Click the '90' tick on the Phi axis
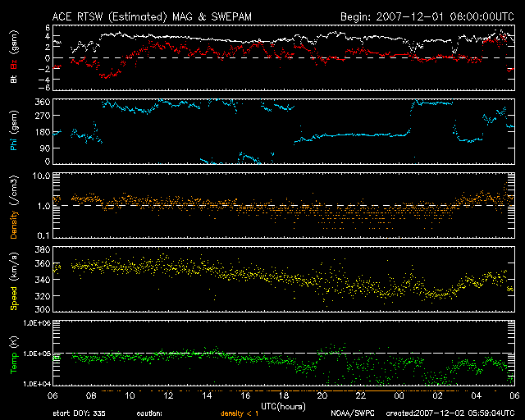 click(45, 148)
